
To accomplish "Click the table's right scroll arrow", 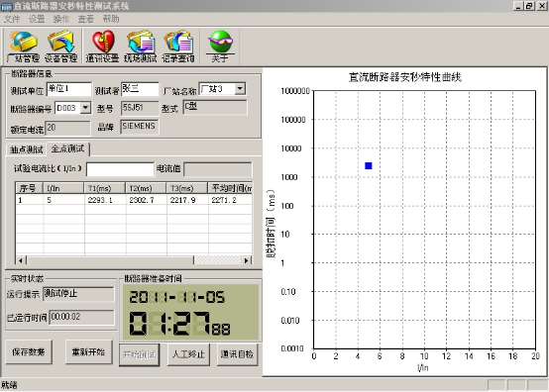I will click(247, 260).
